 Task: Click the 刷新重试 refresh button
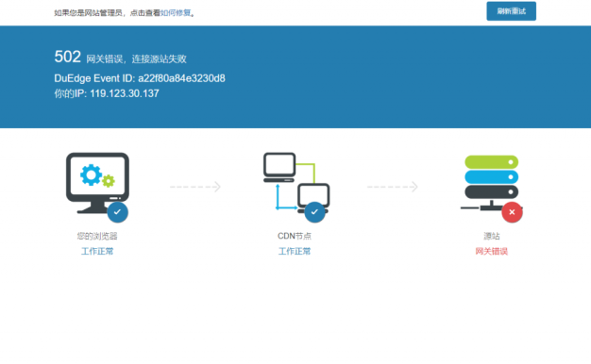point(511,11)
